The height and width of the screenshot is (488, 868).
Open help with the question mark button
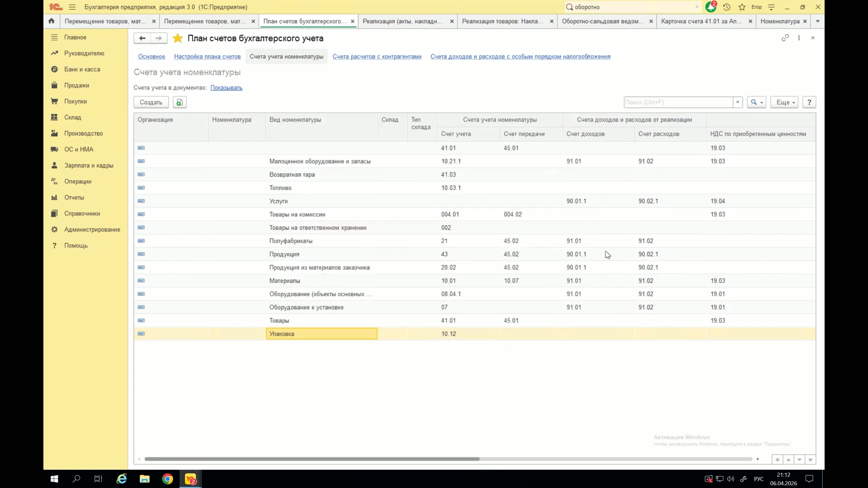[809, 103]
